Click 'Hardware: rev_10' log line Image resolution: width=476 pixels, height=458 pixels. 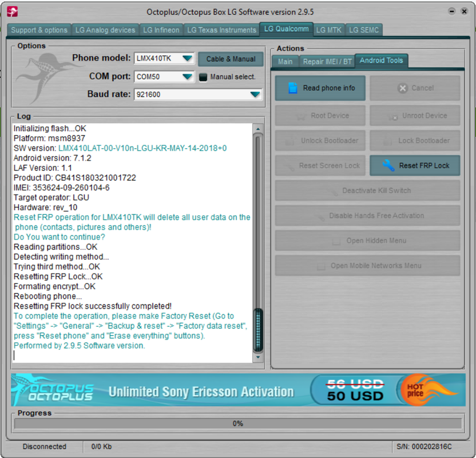point(46,207)
